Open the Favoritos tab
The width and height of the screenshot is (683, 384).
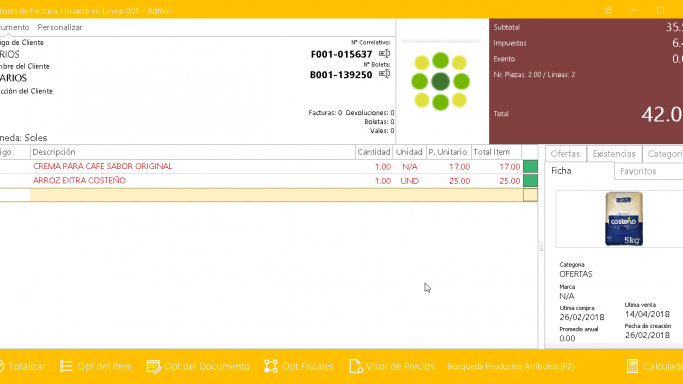point(638,171)
